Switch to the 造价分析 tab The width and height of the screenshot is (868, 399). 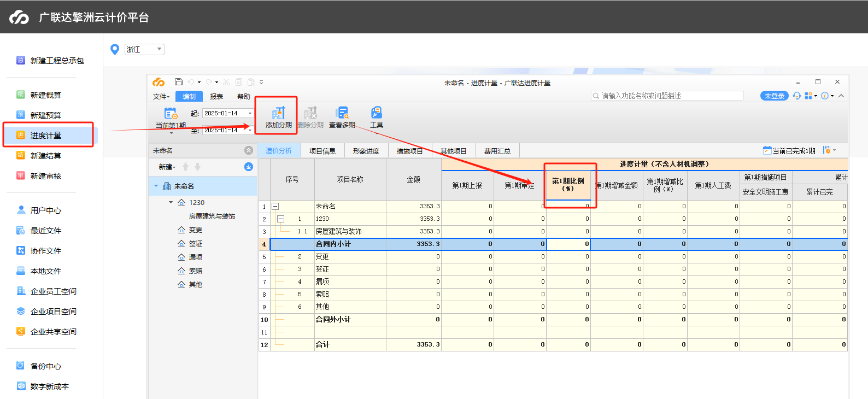pos(279,151)
